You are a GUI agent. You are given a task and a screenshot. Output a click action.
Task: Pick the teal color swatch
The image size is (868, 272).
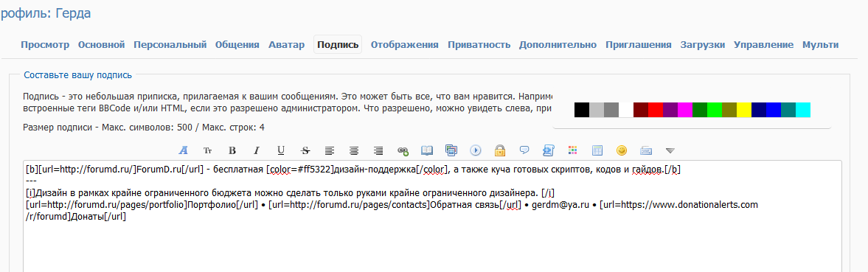(788, 109)
